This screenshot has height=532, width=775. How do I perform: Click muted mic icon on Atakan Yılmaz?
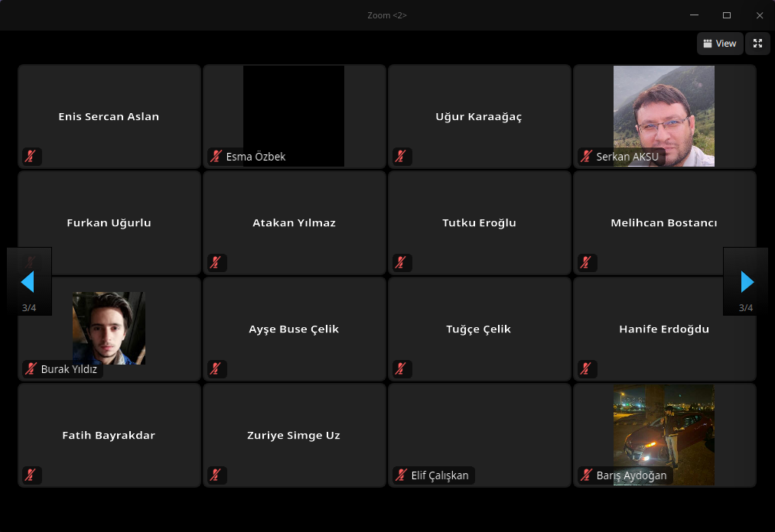point(216,263)
